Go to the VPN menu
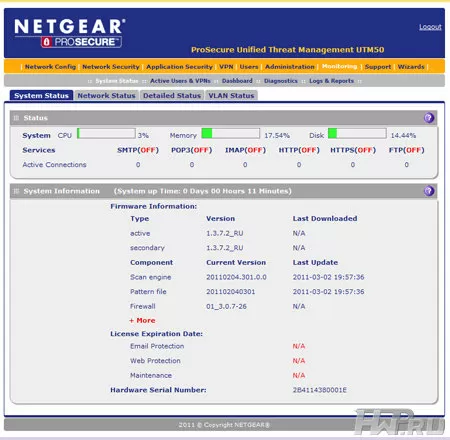This screenshot has height=440, width=450. click(x=226, y=67)
